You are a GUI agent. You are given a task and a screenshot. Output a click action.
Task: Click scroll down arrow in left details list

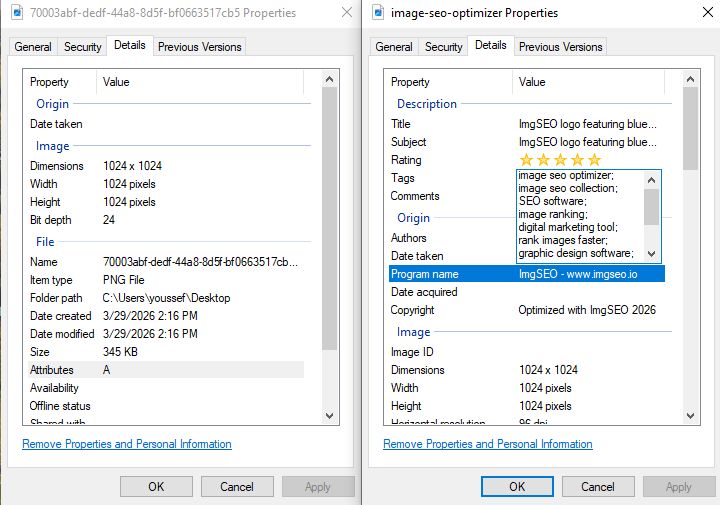(x=329, y=416)
